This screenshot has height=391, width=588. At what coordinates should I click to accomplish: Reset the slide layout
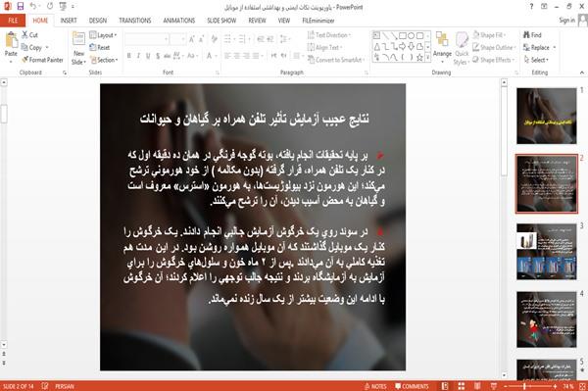(100, 47)
